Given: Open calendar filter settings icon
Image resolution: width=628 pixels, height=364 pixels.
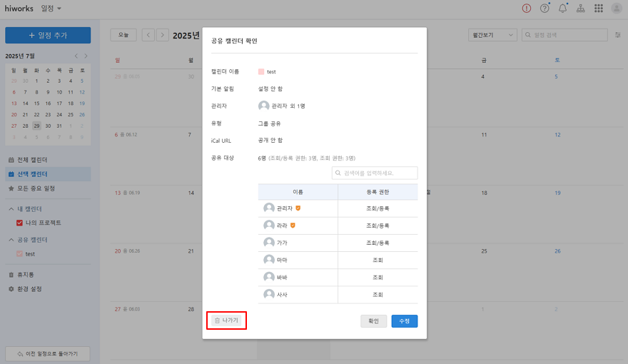Looking at the screenshot, I should click(x=617, y=35).
